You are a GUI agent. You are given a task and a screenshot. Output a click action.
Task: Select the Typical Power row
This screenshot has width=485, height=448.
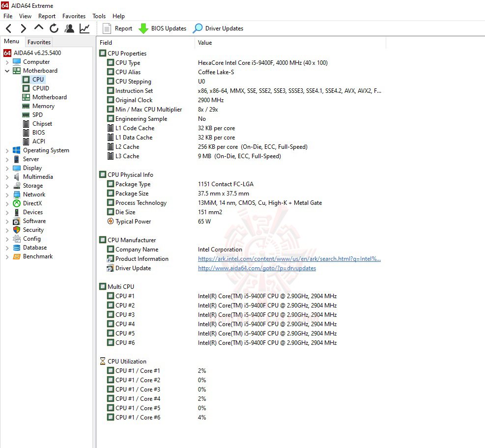(241, 222)
